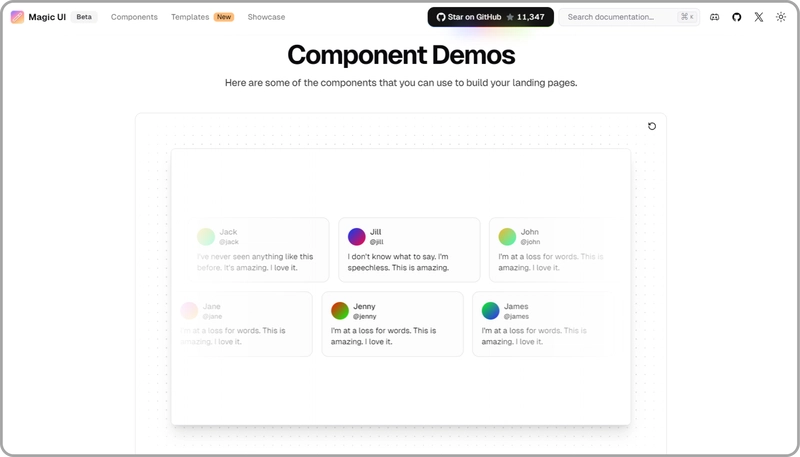Click the ⌘K shortcut hint
The height and width of the screenshot is (457, 800).
point(687,17)
